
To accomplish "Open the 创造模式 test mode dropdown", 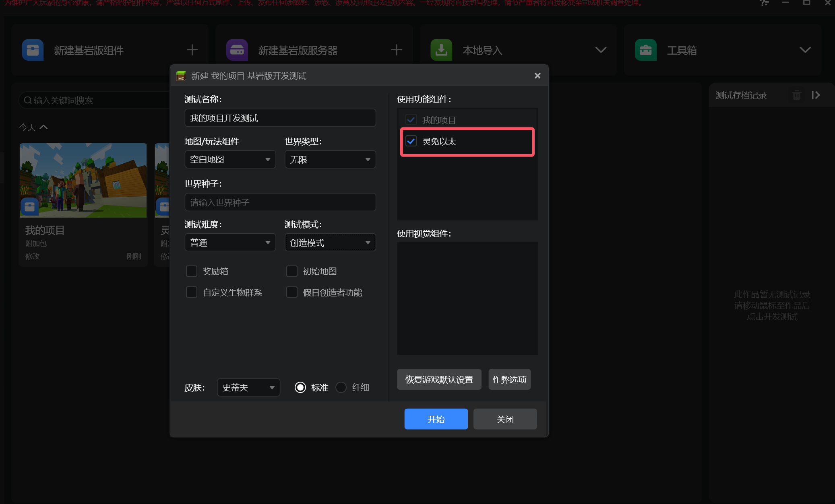I will (x=330, y=243).
